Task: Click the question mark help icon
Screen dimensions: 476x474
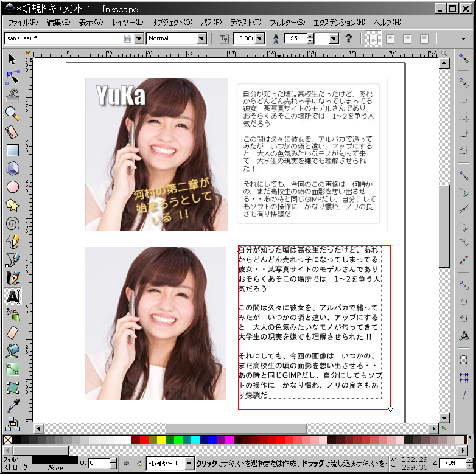Action: pos(349,38)
